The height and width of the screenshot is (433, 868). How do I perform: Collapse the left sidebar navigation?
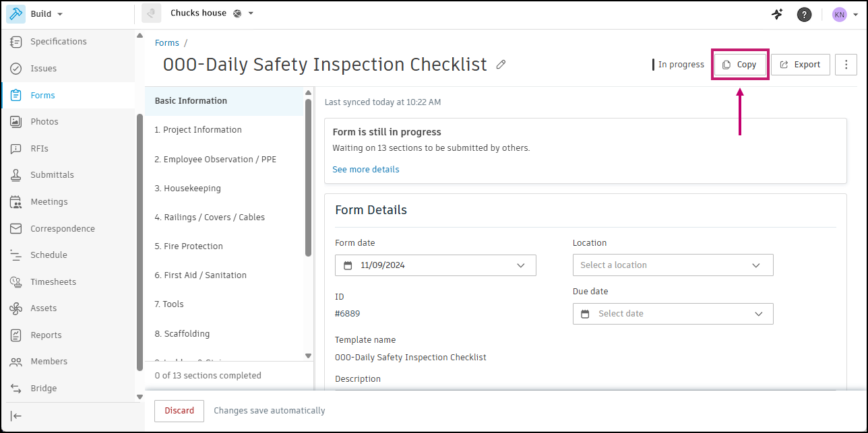[16, 415]
